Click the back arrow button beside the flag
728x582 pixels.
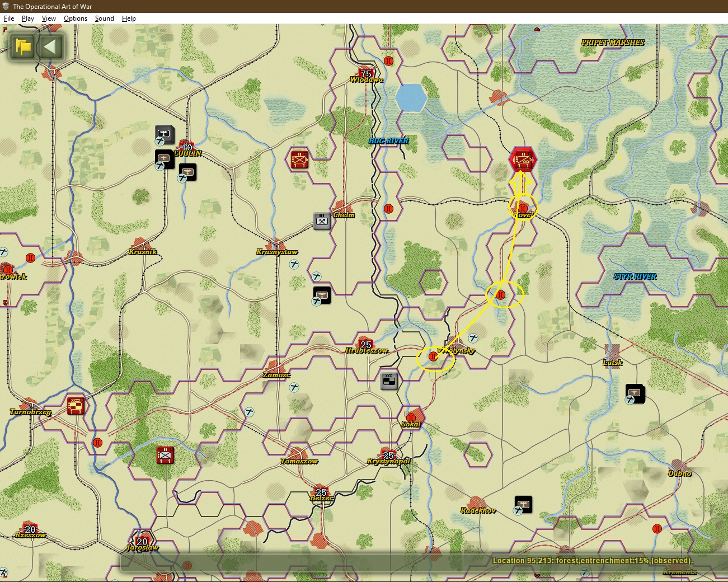[51, 46]
